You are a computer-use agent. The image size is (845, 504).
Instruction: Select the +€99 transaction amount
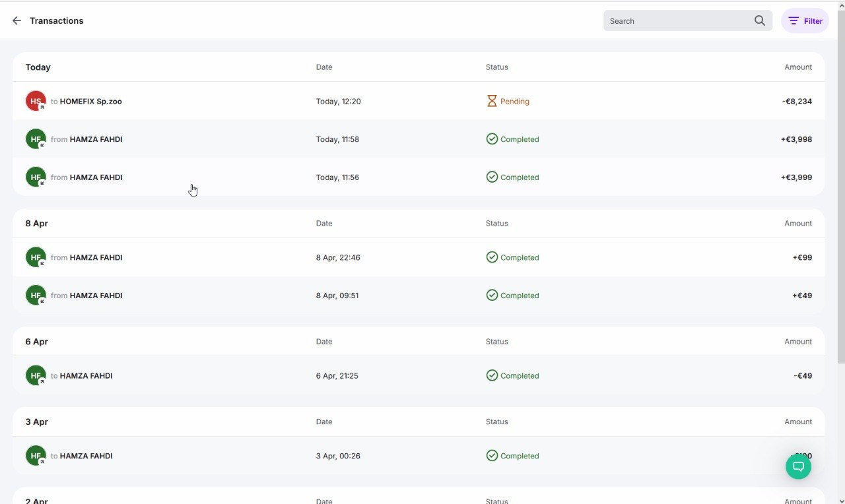click(802, 258)
